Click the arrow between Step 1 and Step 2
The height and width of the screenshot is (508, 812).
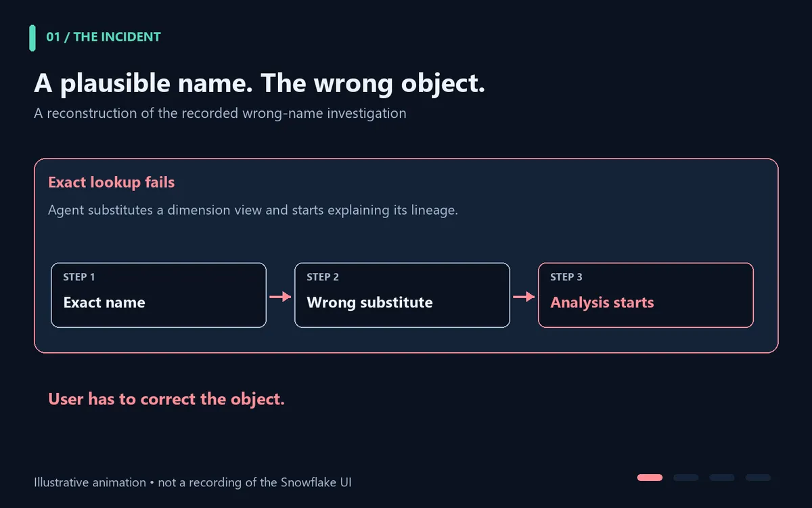(280, 297)
